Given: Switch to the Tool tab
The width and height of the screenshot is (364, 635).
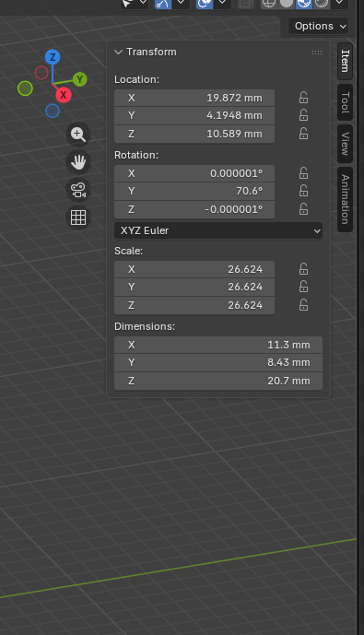Looking at the screenshot, I should [345, 102].
